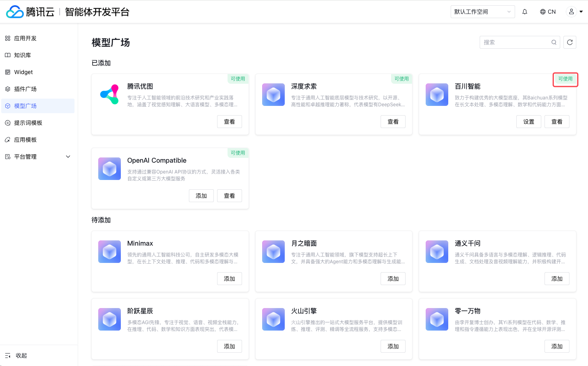Click the 火山引擎 model icon

pyautogui.click(x=273, y=319)
